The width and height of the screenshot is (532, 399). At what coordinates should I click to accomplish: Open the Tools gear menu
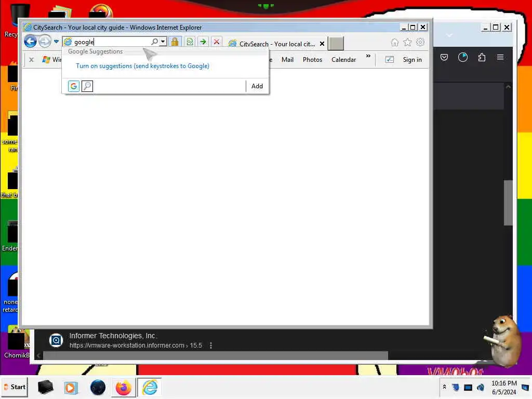(420, 43)
